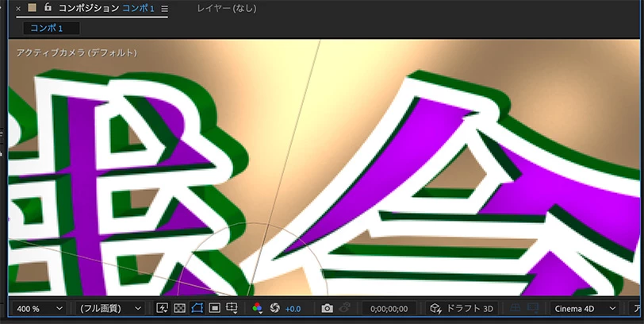The width and height of the screenshot is (644, 324).
Task: Switch to the レイヤー (なし) tab
Action: click(226, 8)
